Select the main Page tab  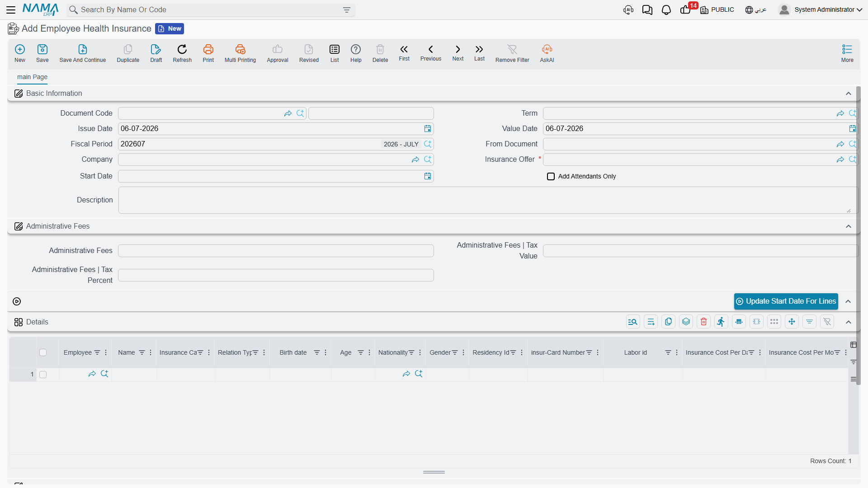point(32,77)
